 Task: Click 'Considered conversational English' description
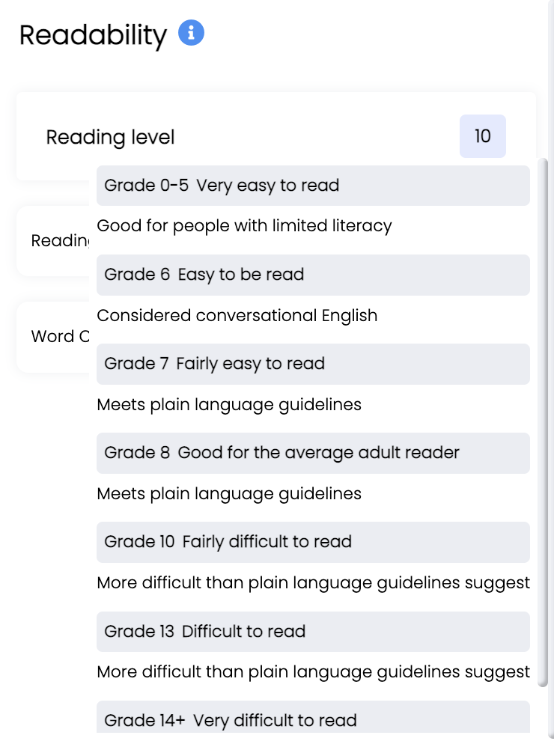click(237, 315)
